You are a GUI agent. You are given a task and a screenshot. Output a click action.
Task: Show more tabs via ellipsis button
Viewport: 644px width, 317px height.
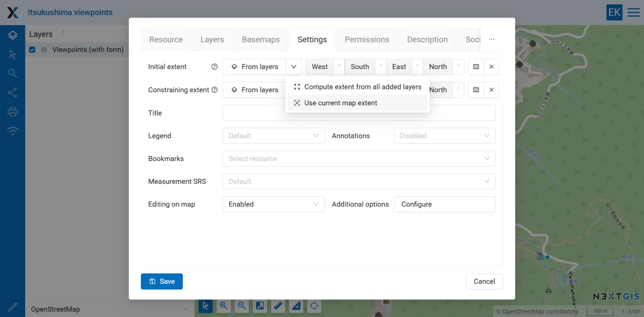click(492, 39)
